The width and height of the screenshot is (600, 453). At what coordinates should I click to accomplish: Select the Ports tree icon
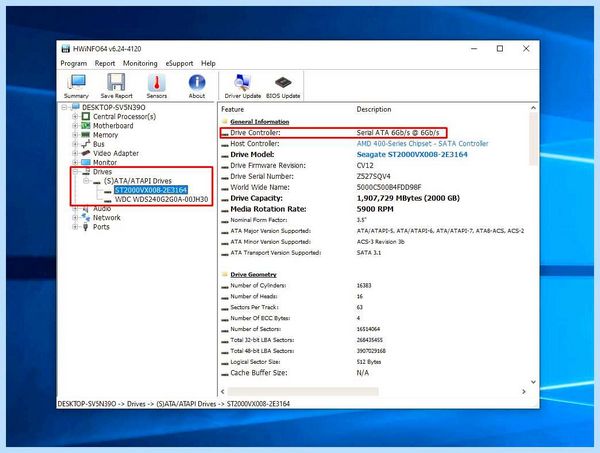point(86,226)
